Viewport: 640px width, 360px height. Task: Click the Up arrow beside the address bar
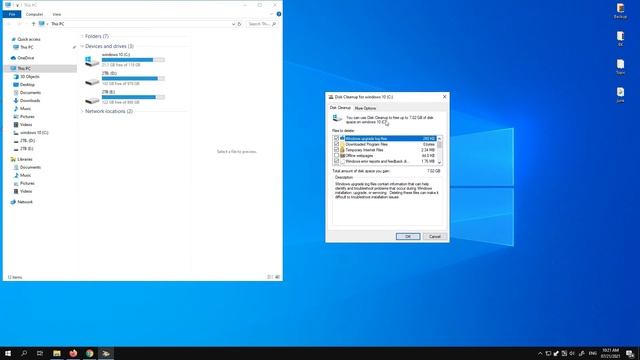[33, 24]
